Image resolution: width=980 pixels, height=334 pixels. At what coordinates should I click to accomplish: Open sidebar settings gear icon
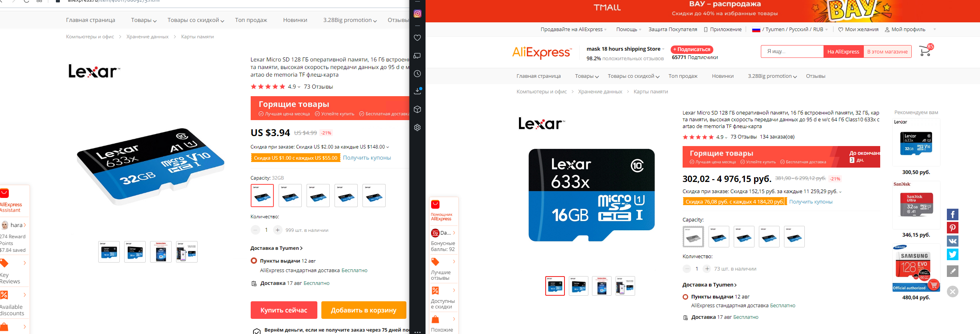(x=418, y=128)
